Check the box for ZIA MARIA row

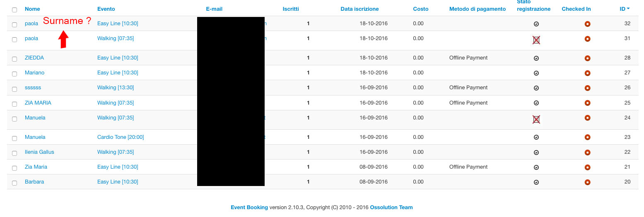(14, 104)
